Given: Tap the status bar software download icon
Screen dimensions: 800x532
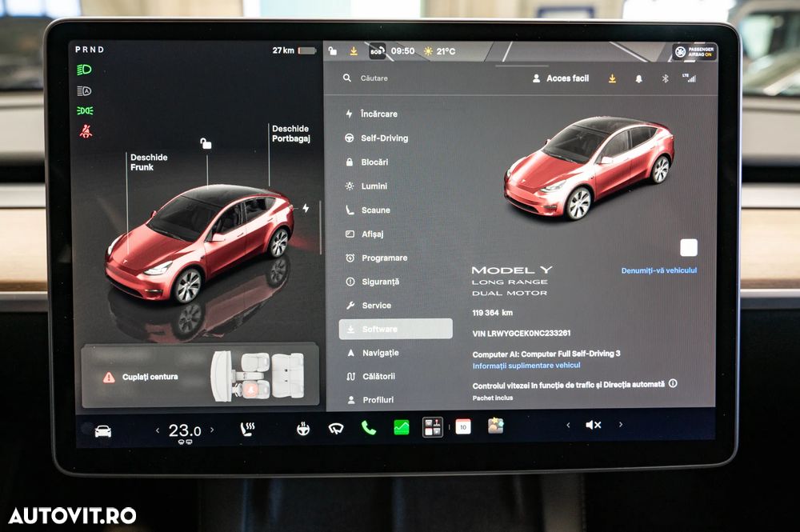Looking at the screenshot, I should (354, 51).
